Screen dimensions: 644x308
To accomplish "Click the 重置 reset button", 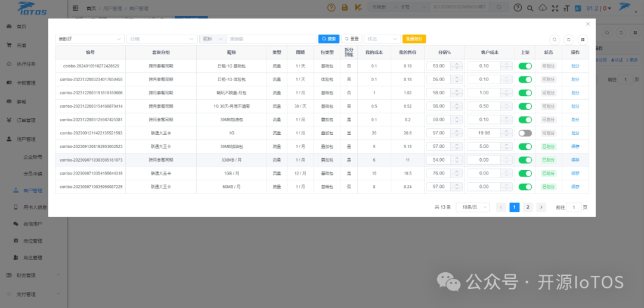I will [x=352, y=39].
